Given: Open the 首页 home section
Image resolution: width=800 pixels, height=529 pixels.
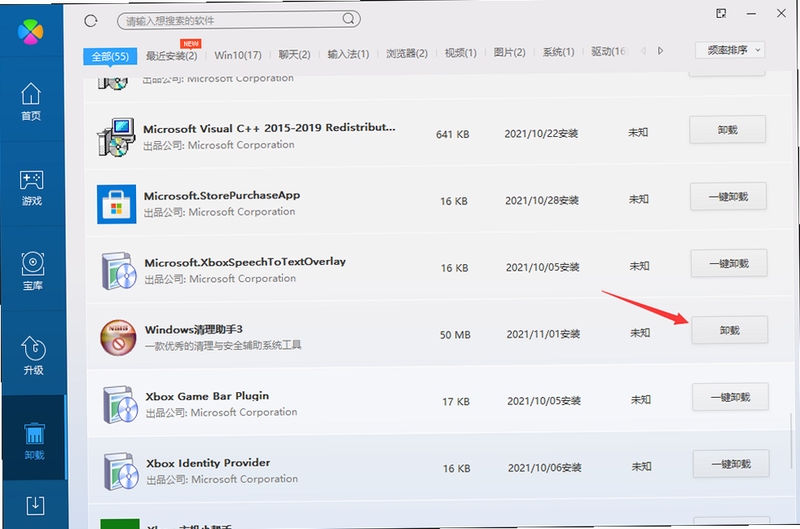Looking at the screenshot, I should click(x=31, y=102).
